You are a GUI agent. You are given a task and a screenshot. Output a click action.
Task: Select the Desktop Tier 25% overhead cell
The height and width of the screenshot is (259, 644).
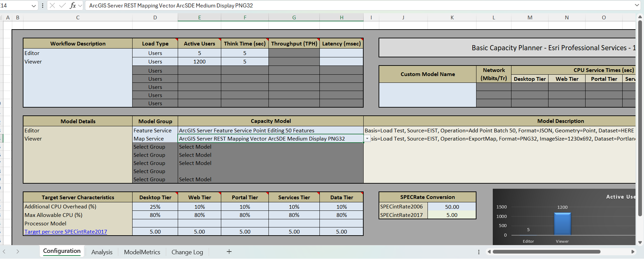tap(155, 207)
